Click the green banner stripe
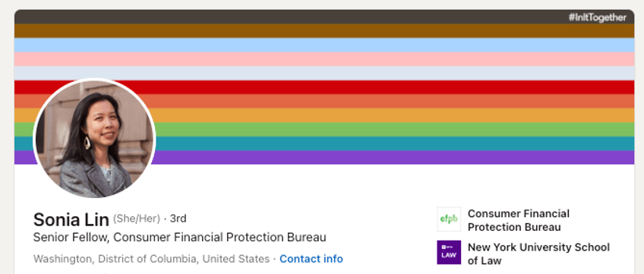Screen dimensions: 644x274 click(394, 130)
